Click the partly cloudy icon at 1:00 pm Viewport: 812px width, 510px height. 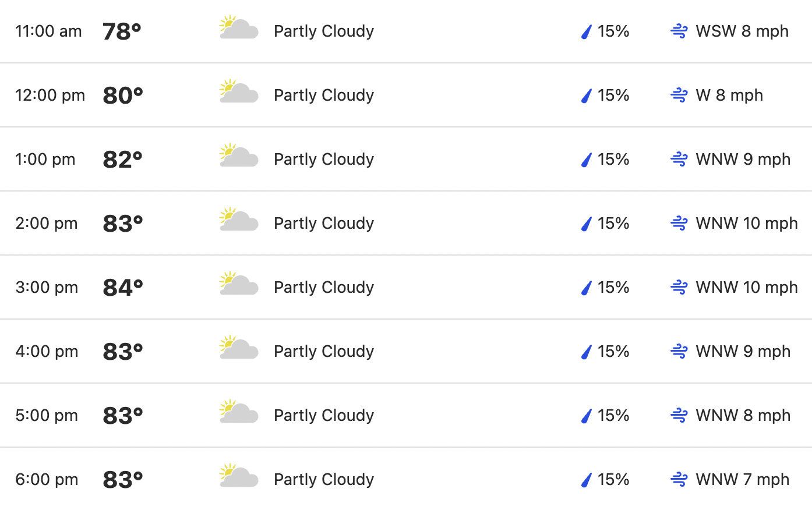pyautogui.click(x=239, y=155)
